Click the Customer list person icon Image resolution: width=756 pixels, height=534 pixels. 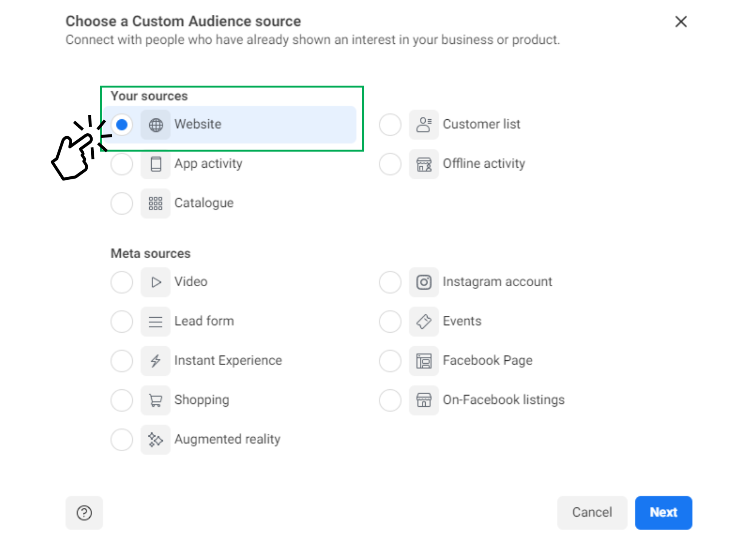[x=424, y=125]
